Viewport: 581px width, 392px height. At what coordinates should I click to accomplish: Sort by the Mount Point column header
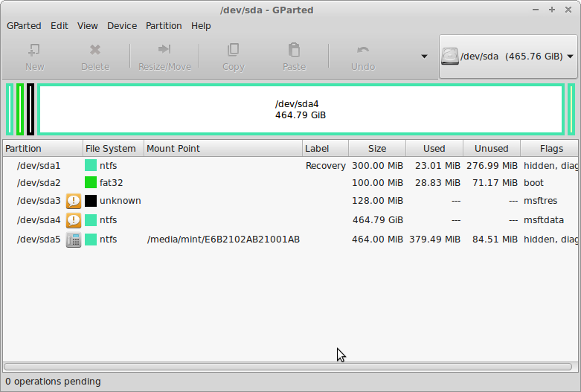click(223, 149)
